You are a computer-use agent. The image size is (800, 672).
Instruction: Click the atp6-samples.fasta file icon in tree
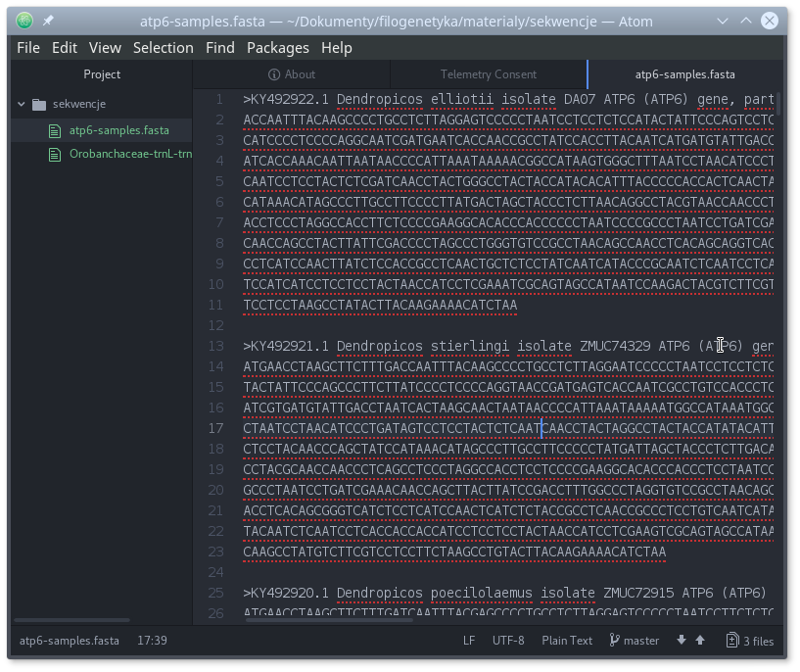coord(55,130)
